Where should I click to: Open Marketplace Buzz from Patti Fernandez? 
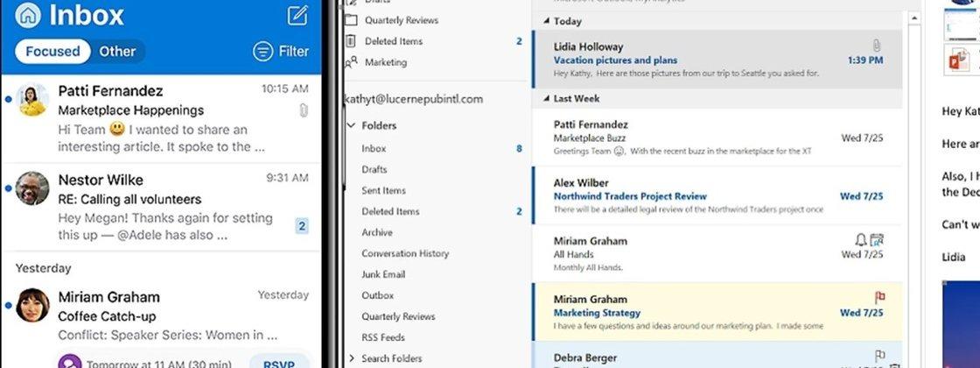point(717,137)
